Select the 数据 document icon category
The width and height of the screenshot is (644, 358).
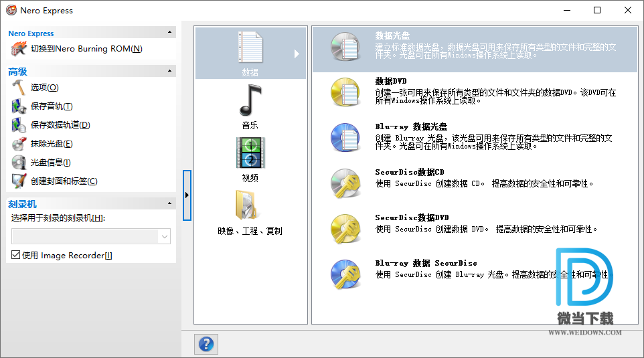(x=250, y=47)
